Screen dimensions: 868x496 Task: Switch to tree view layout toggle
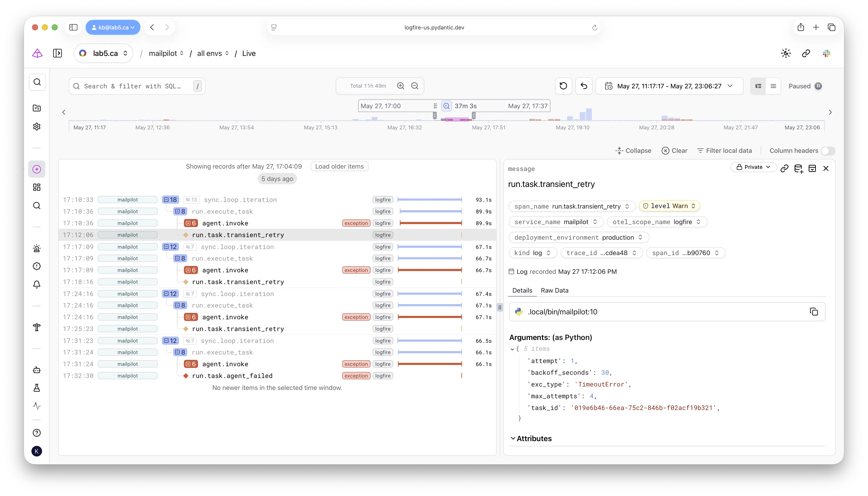pos(758,86)
